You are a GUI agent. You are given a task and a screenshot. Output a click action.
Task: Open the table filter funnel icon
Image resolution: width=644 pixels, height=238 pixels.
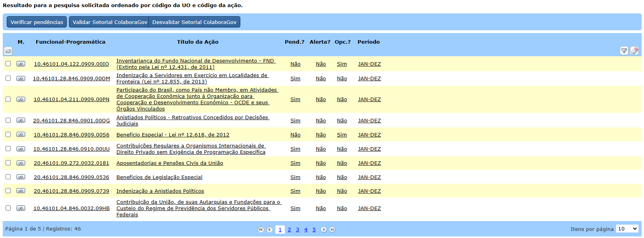pyautogui.click(x=624, y=51)
